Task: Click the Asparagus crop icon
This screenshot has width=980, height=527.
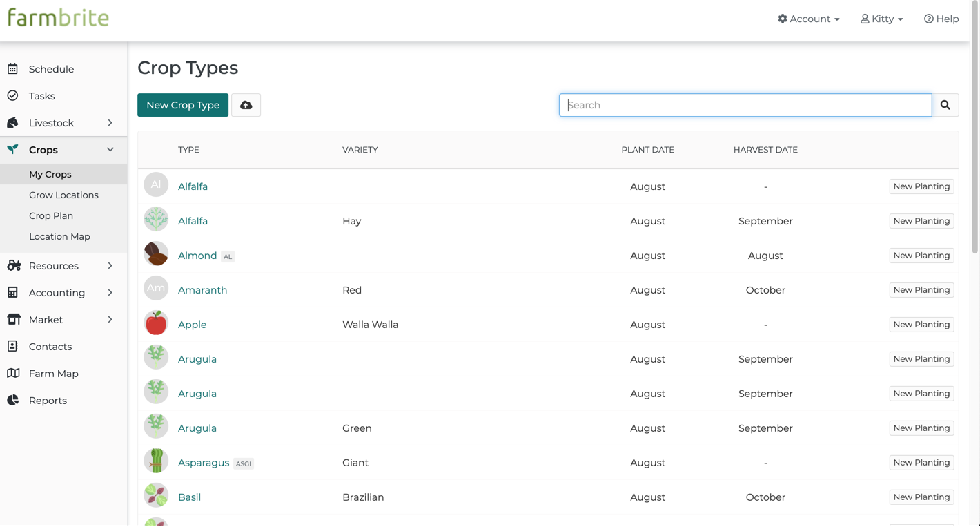Action: [156, 461]
